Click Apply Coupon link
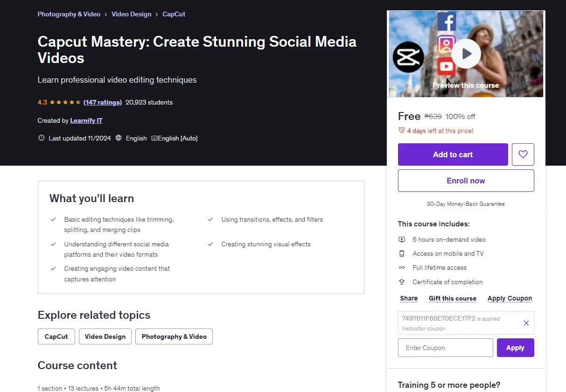 tap(510, 298)
